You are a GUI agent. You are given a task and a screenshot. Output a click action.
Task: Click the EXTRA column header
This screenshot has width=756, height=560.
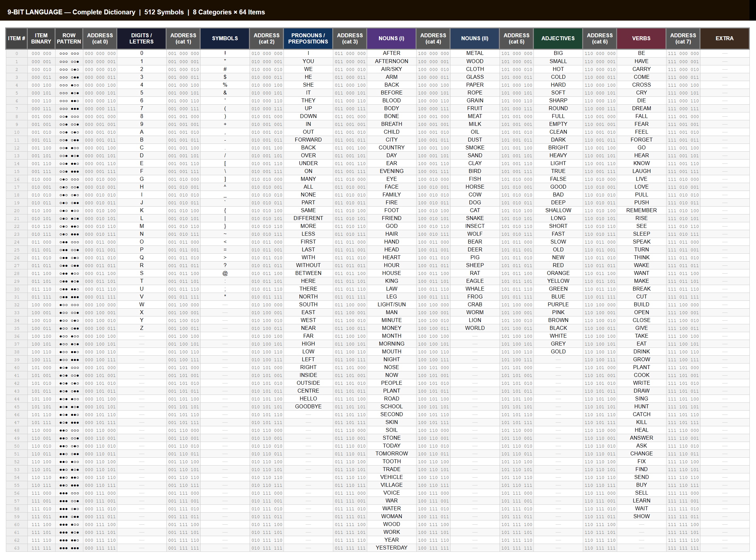[724, 38]
